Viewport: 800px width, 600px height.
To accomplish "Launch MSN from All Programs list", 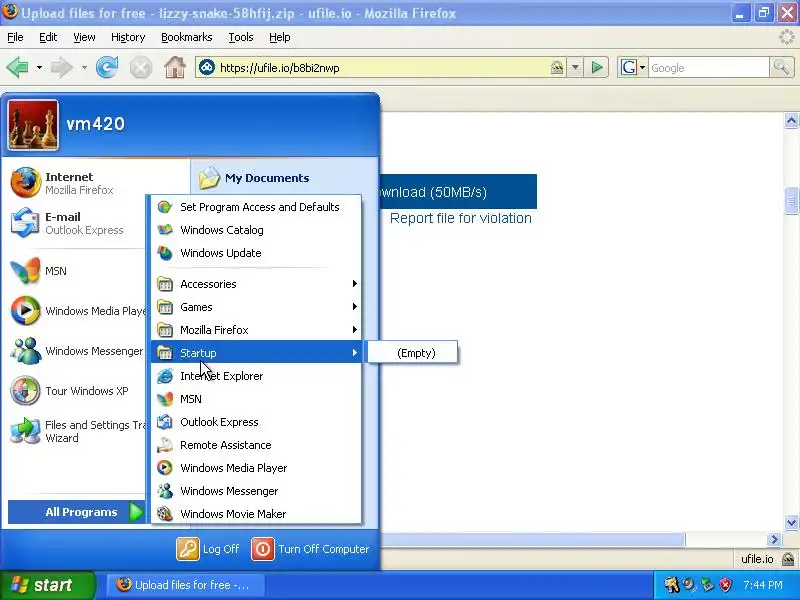I will 256,398.
